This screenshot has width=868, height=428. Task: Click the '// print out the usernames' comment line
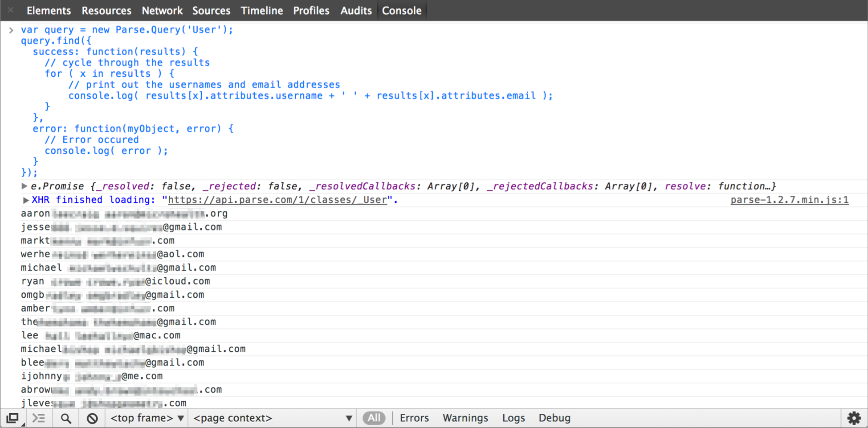(204, 85)
